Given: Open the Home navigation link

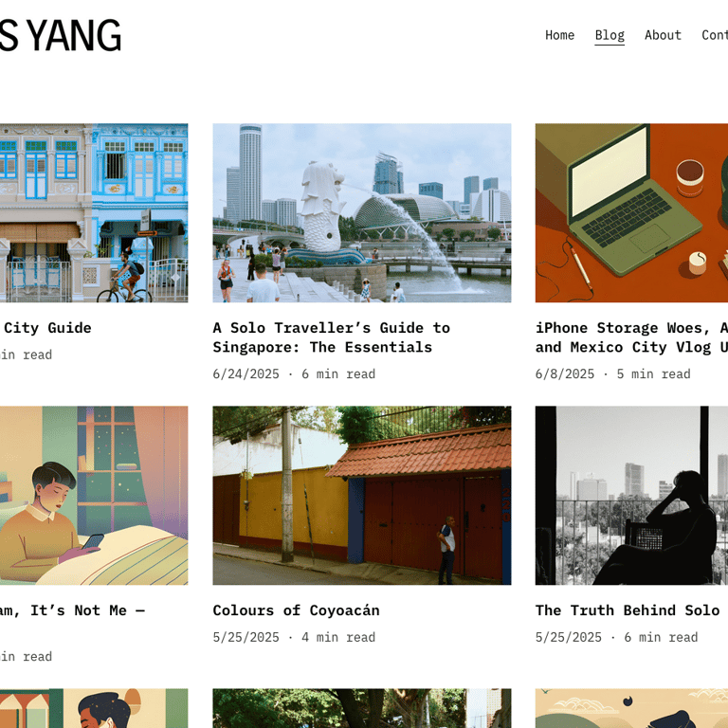Looking at the screenshot, I should [x=559, y=35].
